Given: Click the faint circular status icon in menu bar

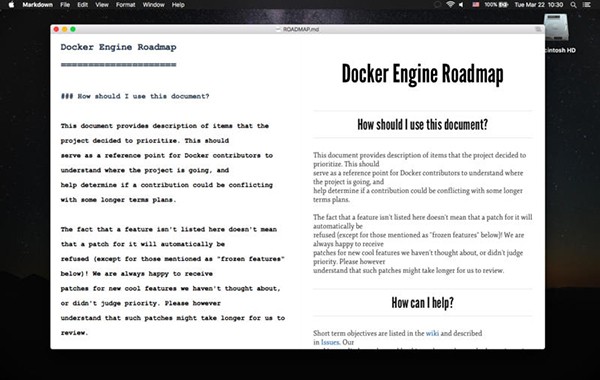Looking at the screenshot, I should (437, 5).
